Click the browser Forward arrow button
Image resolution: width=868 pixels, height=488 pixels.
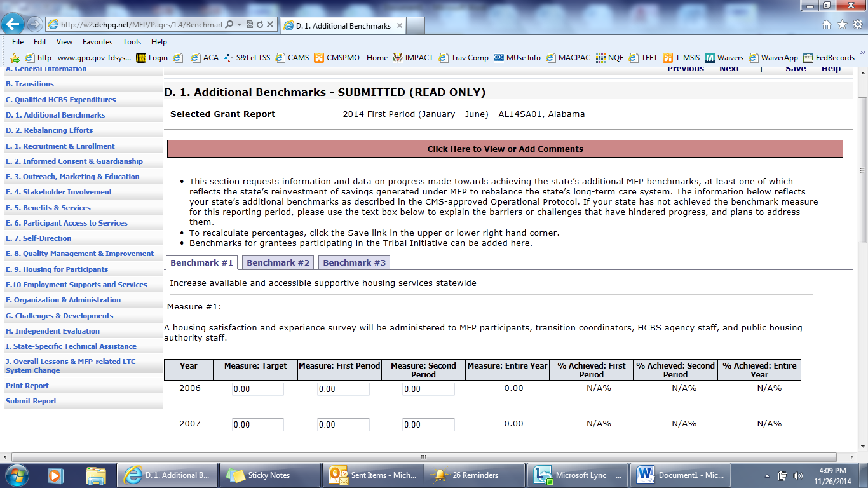pos(34,25)
